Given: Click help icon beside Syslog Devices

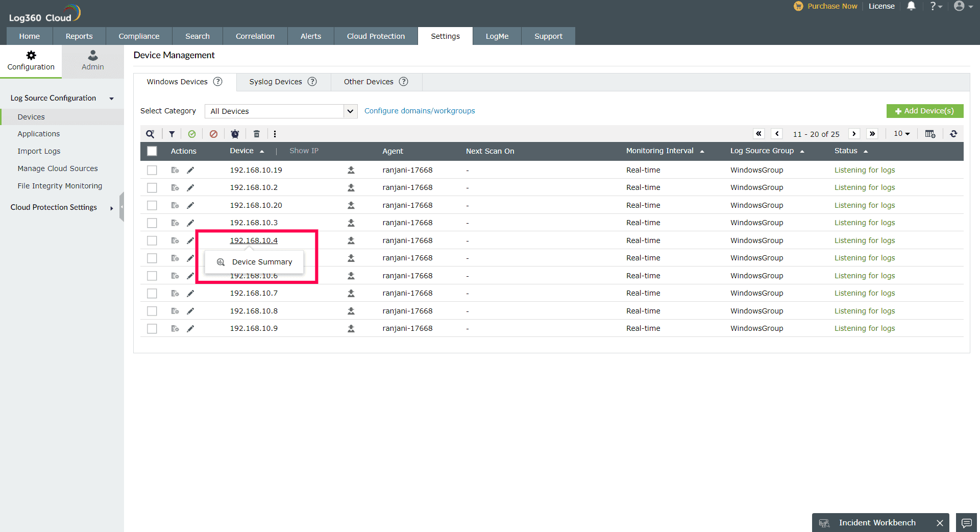Looking at the screenshot, I should coord(312,82).
